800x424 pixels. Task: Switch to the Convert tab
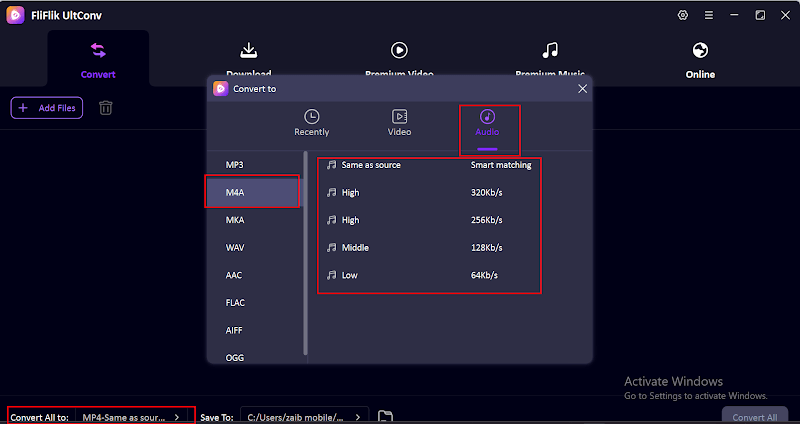(98, 61)
